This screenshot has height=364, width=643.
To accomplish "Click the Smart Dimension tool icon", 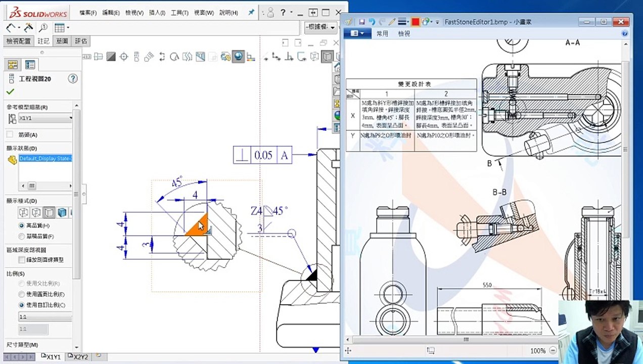I will pos(10,27).
